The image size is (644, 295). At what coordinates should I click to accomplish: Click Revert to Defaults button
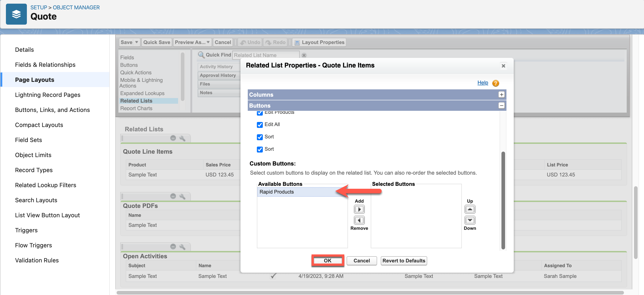point(404,261)
